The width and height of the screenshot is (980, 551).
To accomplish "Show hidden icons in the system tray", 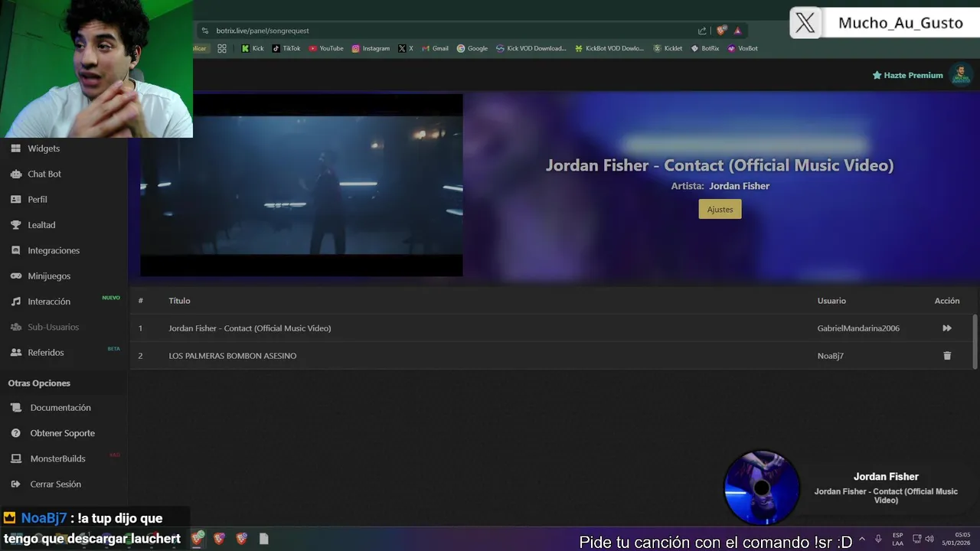I will tap(862, 540).
